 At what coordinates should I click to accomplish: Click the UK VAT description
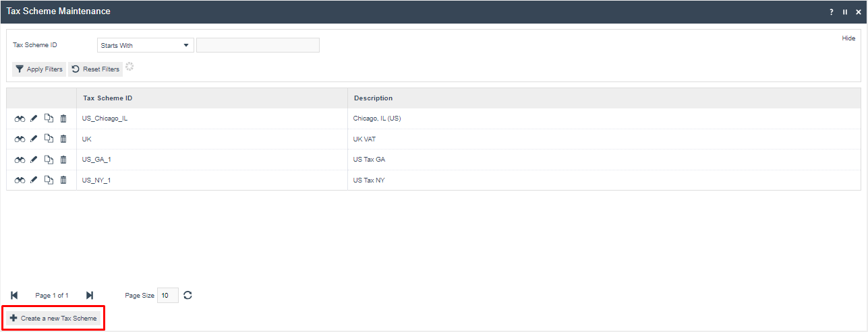tap(364, 139)
